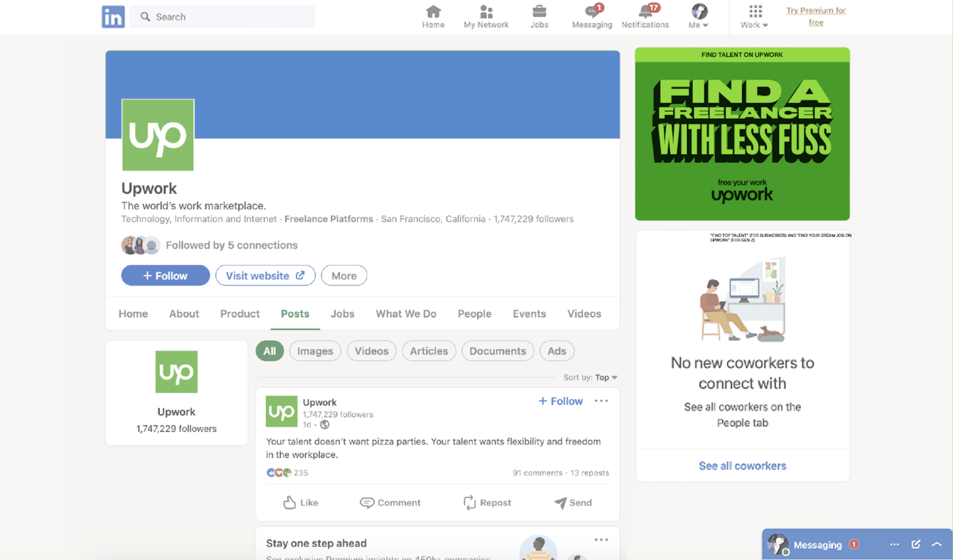Screen dimensions: 953x560
Task: Filter posts by Images
Action: 315,351
